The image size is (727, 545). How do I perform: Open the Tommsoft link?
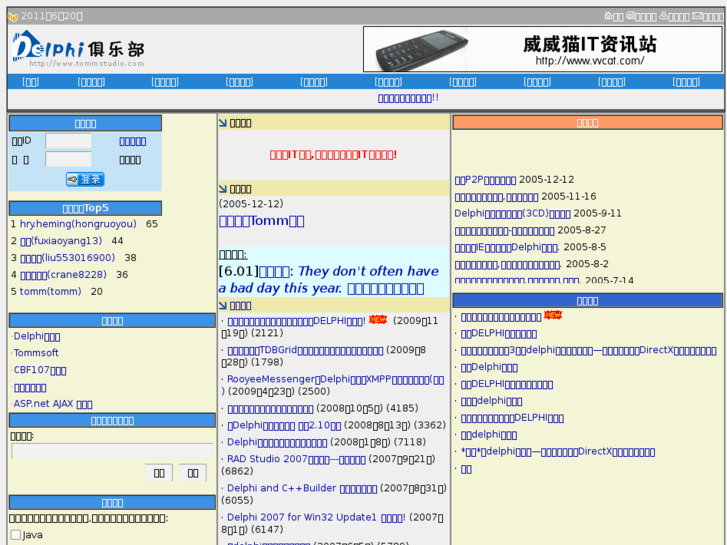click(36, 353)
